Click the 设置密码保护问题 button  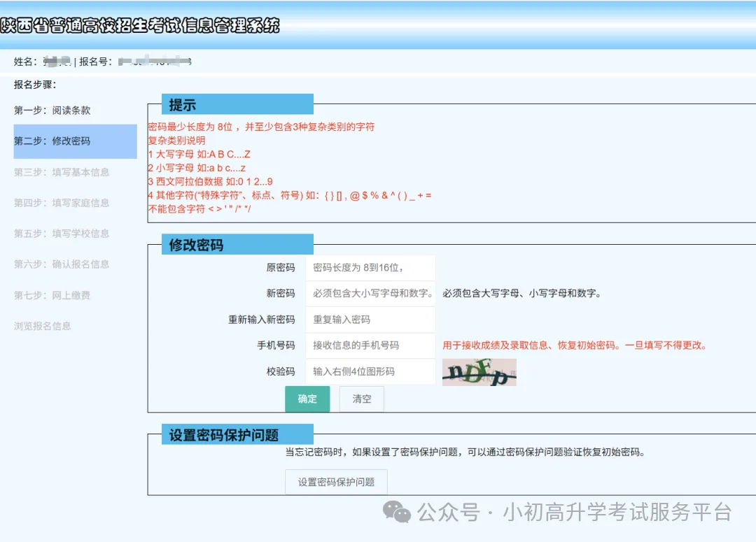[336, 482]
